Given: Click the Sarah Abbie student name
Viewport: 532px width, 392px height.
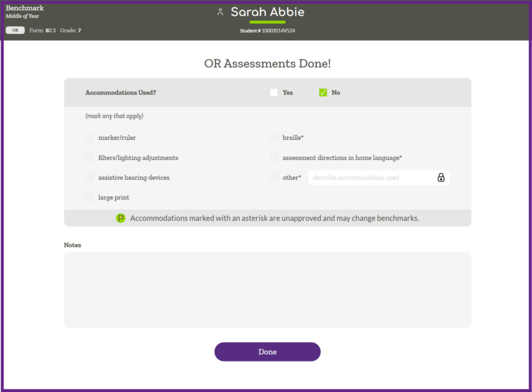Looking at the screenshot, I should pyautogui.click(x=267, y=12).
